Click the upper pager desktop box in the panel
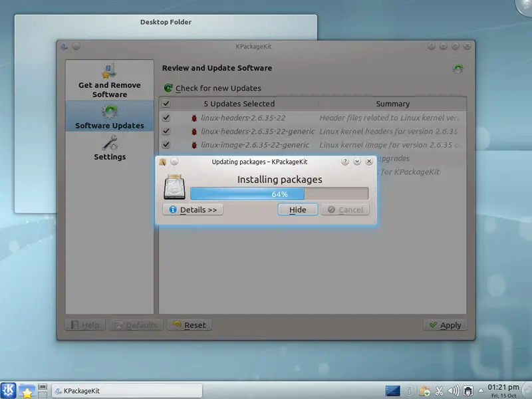The height and width of the screenshot is (399, 532). point(43,387)
